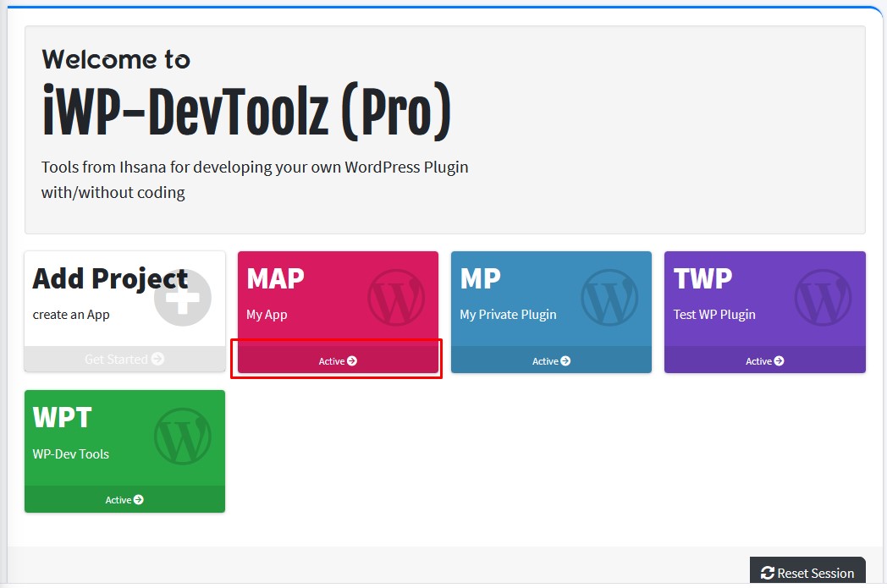887x588 pixels.
Task: Select the TWP project heading
Action: pyautogui.click(x=702, y=278)
